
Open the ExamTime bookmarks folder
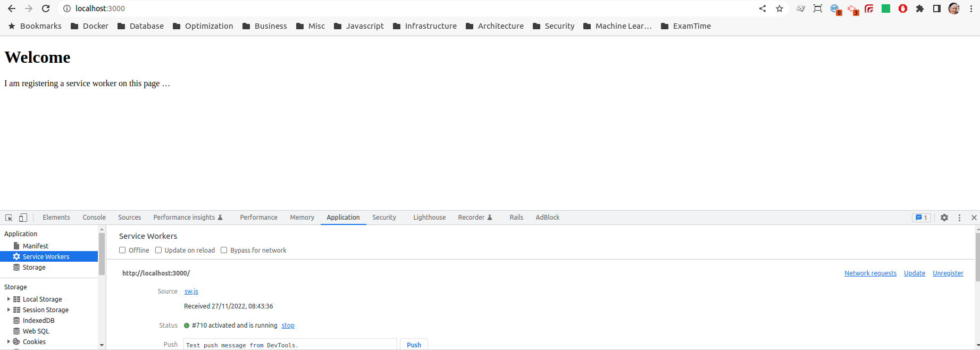[x=686, y=26]
